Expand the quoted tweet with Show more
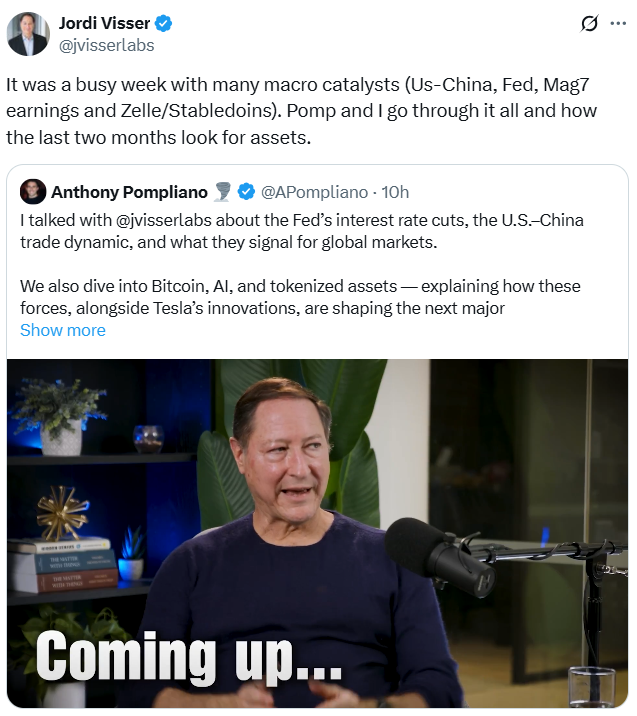 [62, 330]
